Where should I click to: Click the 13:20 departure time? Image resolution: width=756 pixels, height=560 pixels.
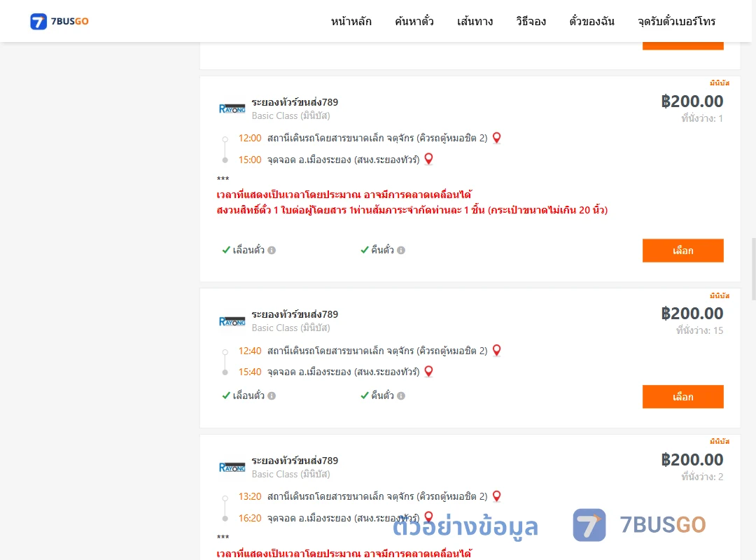click(x=250, y=497)
